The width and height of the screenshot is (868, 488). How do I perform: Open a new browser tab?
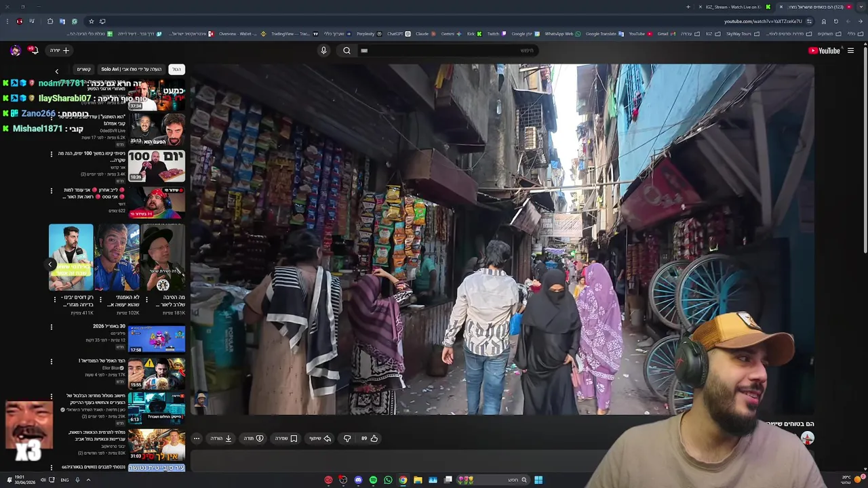pos(688,7)
